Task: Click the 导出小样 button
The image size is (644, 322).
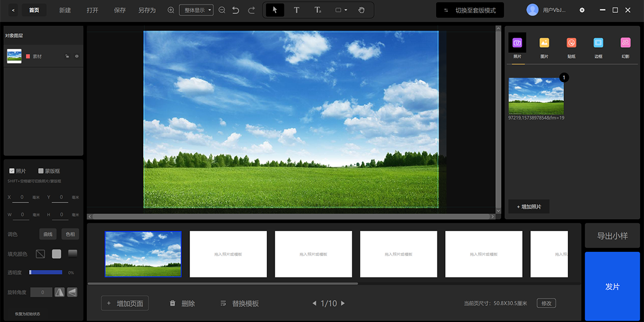Action: (612, 236)
